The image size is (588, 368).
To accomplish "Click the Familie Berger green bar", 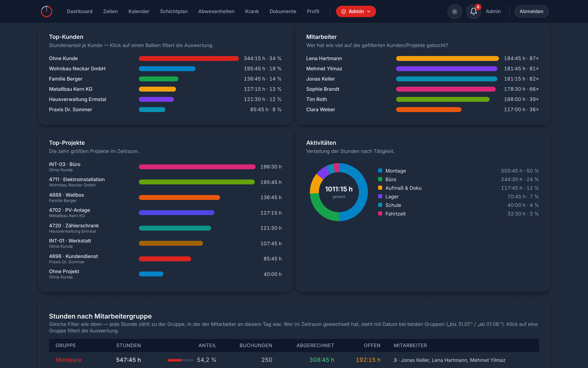I will [159, 79].
